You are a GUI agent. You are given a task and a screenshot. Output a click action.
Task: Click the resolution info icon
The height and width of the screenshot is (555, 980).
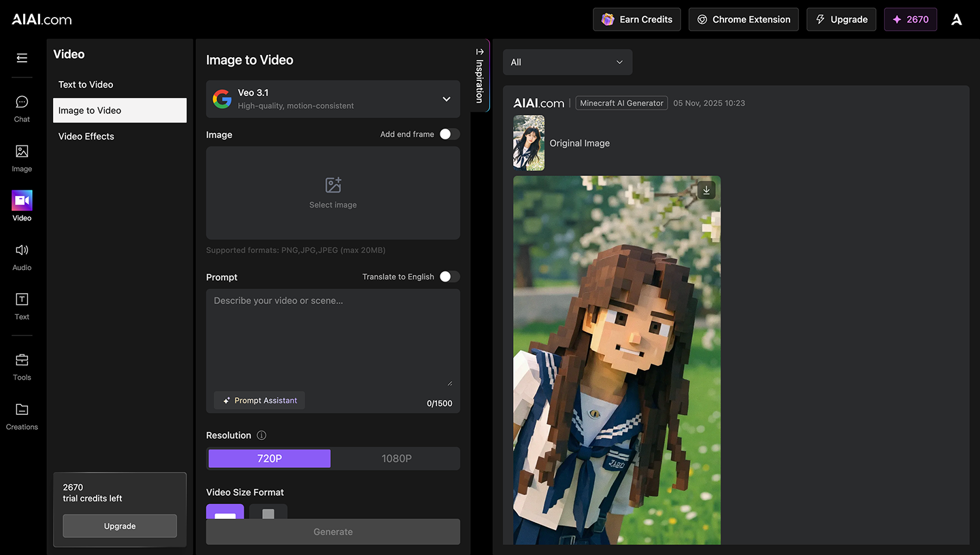point(261,435)
